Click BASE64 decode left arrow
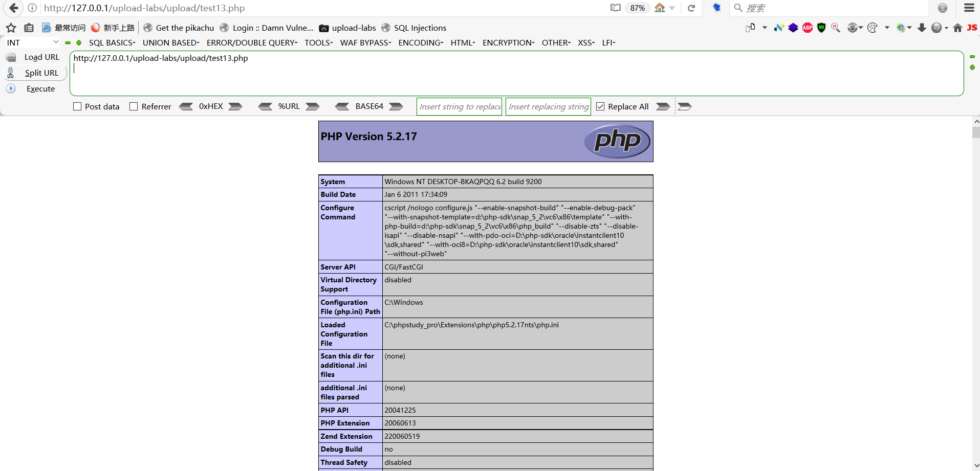 pyautogui.click(x=342, y=106)
